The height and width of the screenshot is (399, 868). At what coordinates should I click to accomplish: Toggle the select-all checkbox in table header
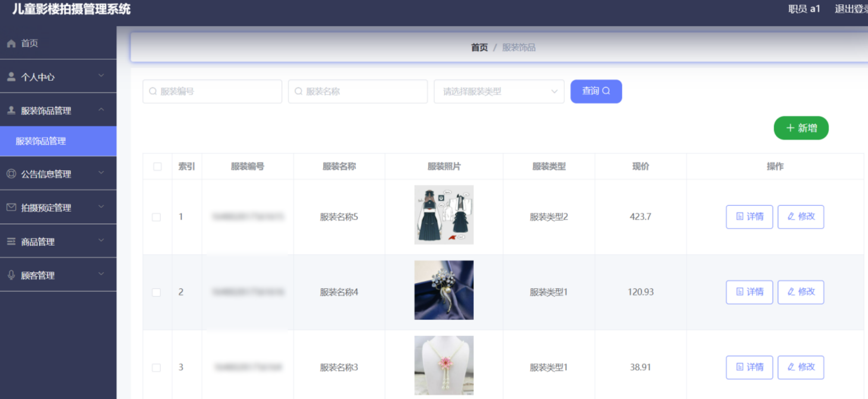pos(157,166)
